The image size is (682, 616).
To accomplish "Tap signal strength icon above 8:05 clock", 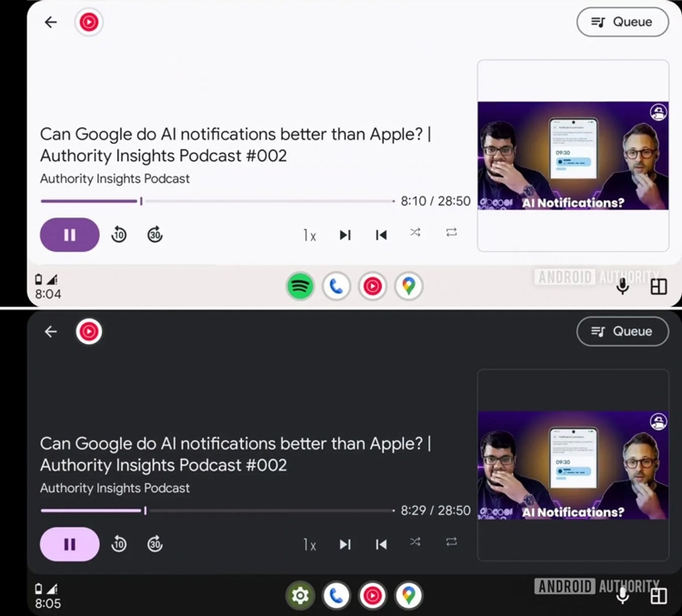I will [x=52, y=589].
